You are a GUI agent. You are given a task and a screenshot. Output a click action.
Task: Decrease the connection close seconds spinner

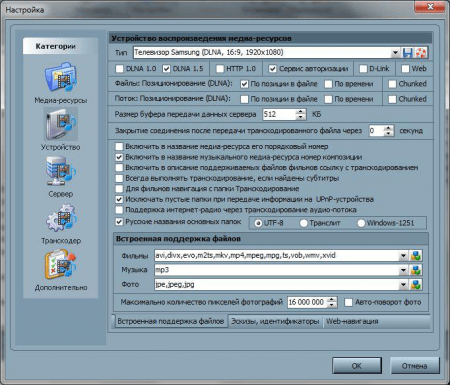pos(389,133)
